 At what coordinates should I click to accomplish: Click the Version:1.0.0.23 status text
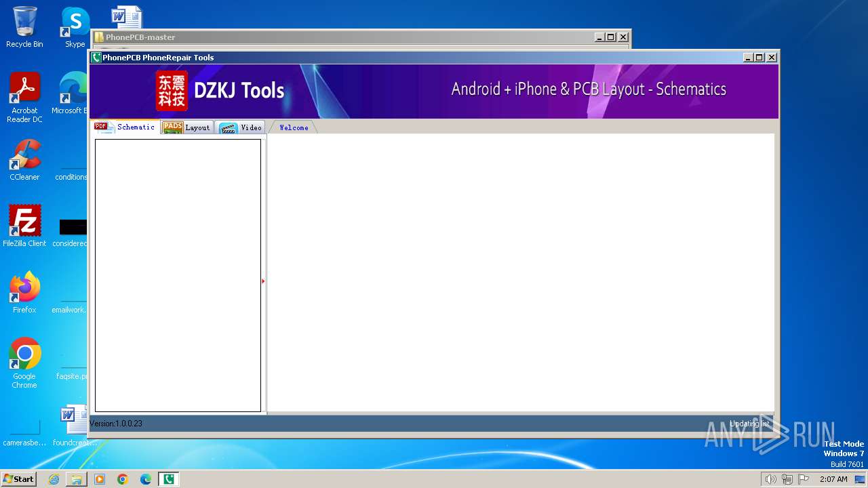coord(116,424)
